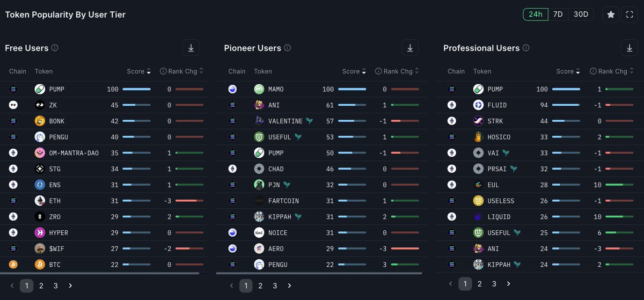Open page 3 of Free Users
The width and height of the screenshot is (644, 300).
[56, 286]
